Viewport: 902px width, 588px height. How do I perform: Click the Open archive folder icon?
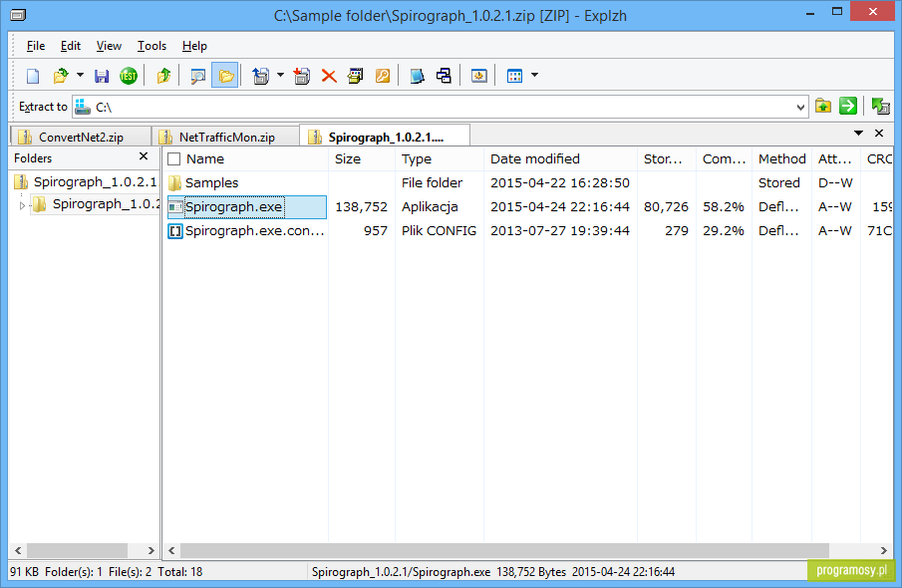60,76
